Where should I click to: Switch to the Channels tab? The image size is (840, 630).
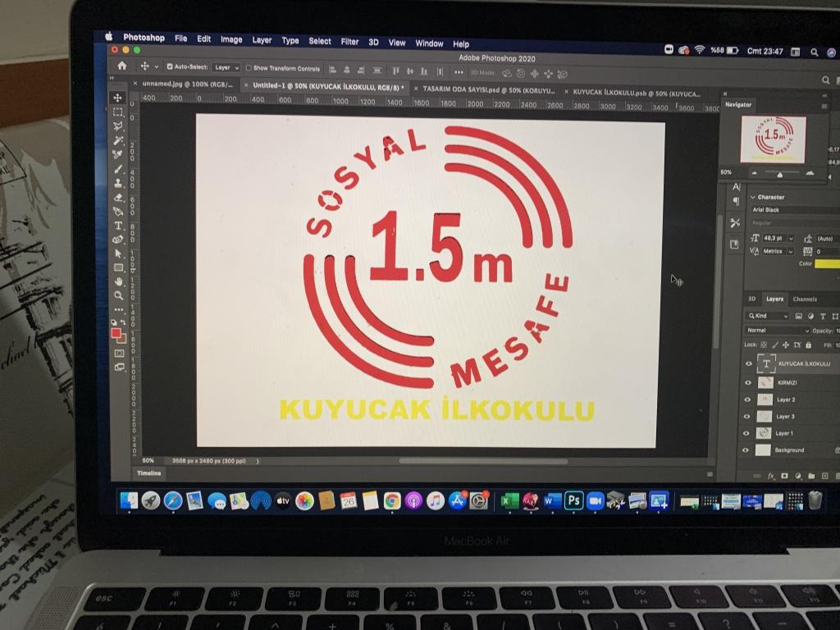coord(805,299)
